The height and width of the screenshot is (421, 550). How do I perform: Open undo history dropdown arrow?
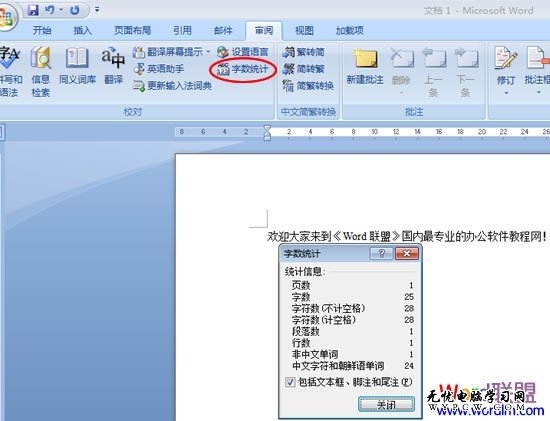tap(61, 10)
